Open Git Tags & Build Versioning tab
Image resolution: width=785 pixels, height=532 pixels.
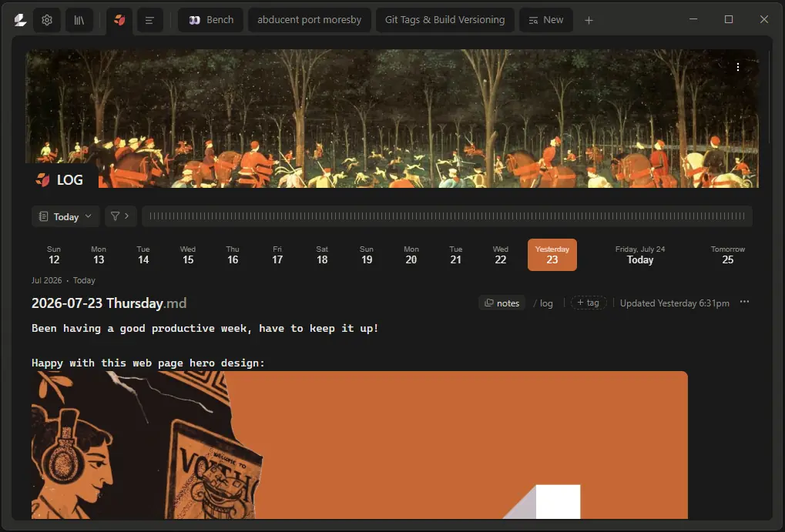[444, 20]
